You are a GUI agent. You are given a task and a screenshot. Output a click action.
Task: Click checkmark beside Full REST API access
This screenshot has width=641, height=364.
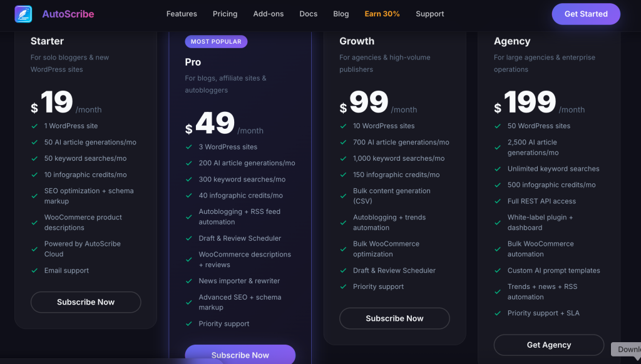498,201
